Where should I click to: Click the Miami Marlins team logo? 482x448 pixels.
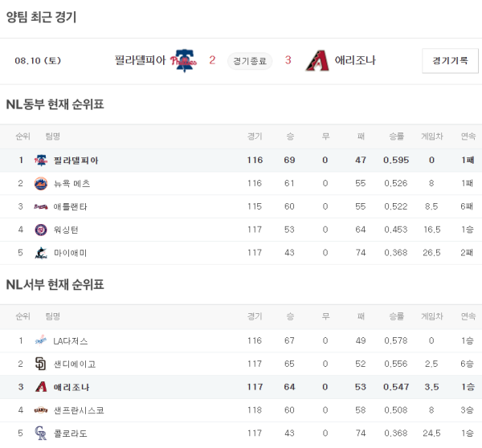click(x=41, y=253)
